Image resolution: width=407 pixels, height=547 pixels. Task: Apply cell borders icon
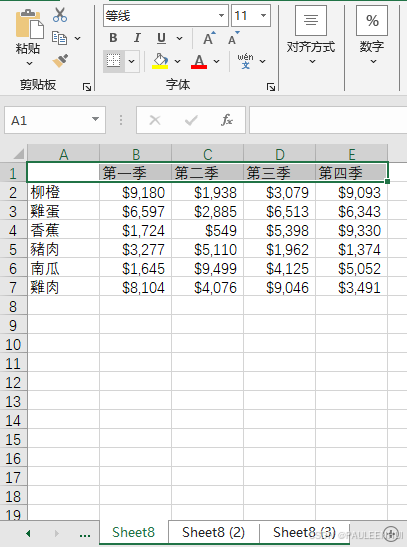click(x=113, y=61)
